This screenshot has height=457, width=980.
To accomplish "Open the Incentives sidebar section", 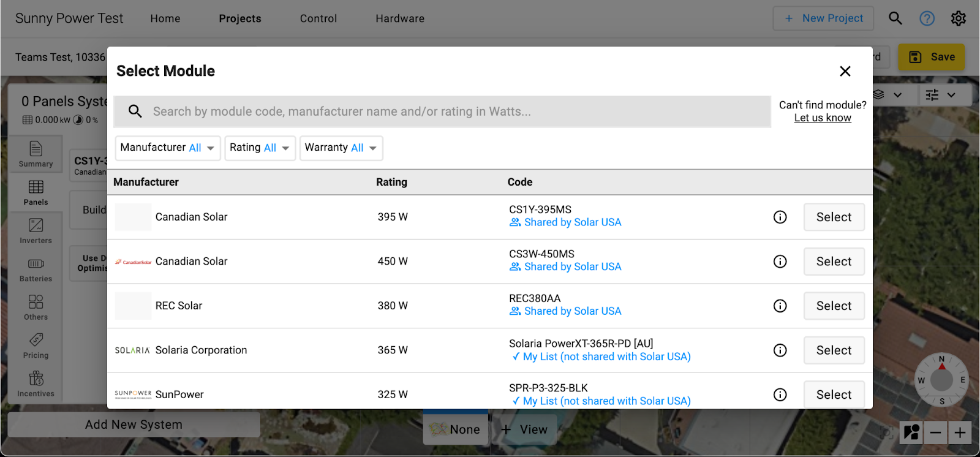I will [36, 385].
